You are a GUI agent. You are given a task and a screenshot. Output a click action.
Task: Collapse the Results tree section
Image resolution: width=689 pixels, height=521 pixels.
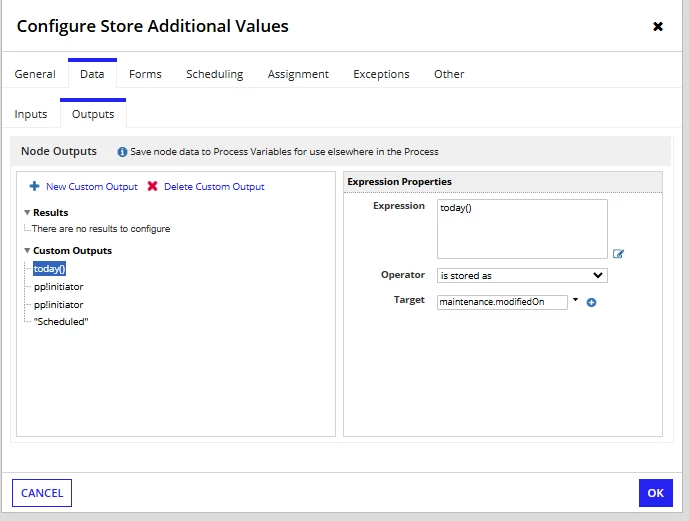click(27, 213)
